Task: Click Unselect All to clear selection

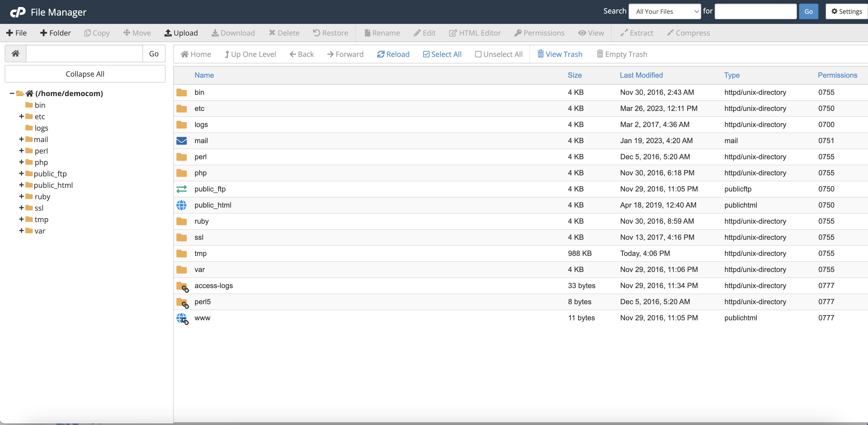Action: [x=498, y=54]
